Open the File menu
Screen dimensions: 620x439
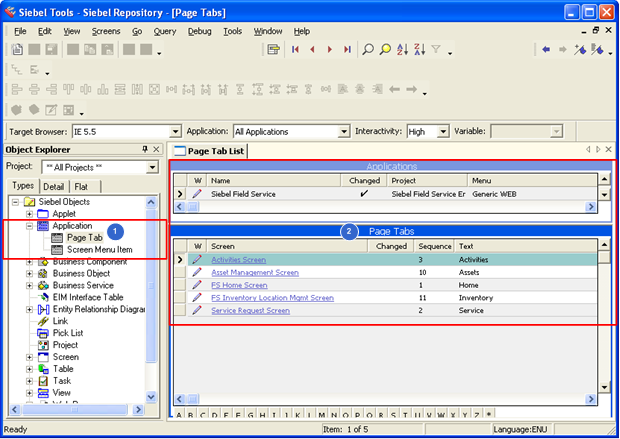[20, 31]
